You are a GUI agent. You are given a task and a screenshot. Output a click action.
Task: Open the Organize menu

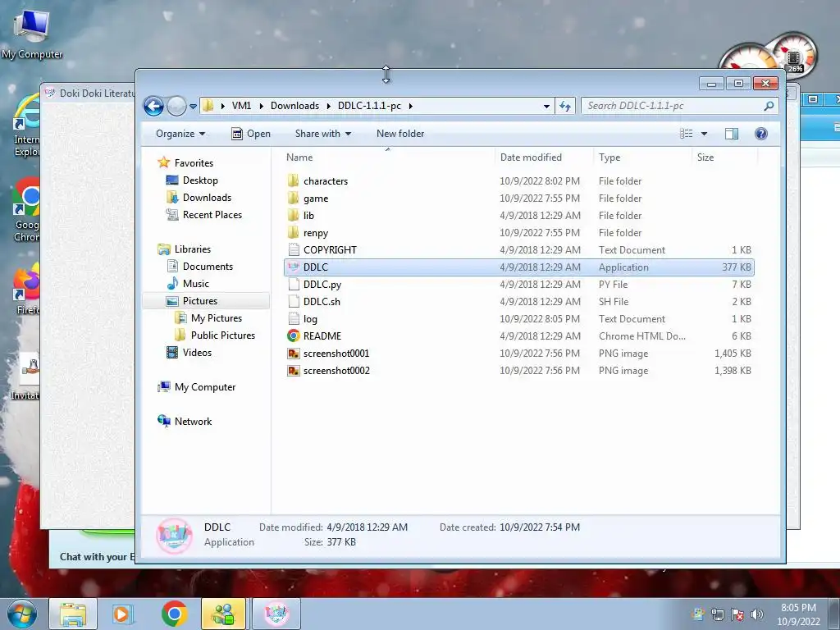coord(180,134)
